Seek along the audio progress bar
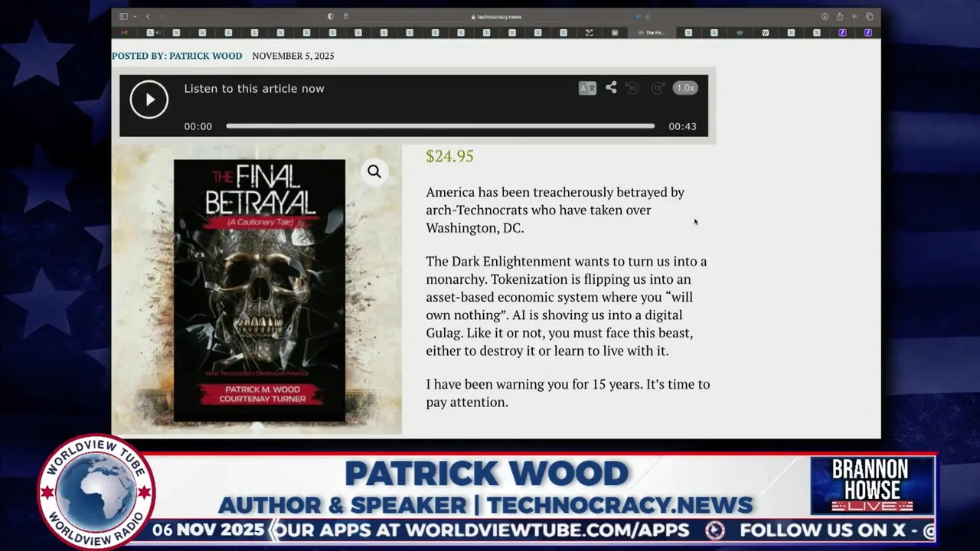 [440, 126]
